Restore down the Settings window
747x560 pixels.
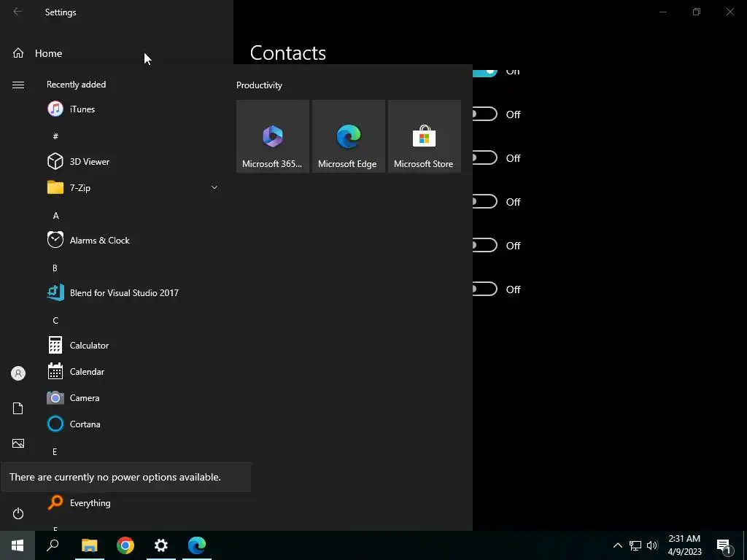pyautogui.click(x=697, y=12)
